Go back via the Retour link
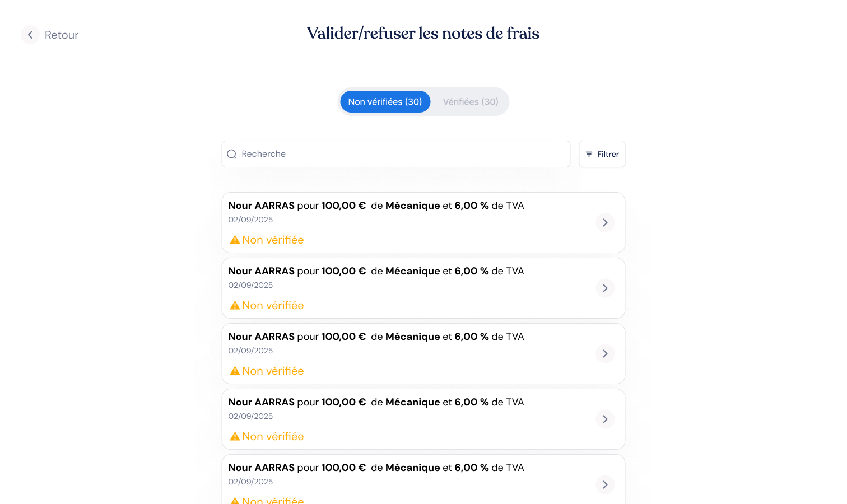Image resolution: width=847 pixels, height=504 pixels. 62,35
